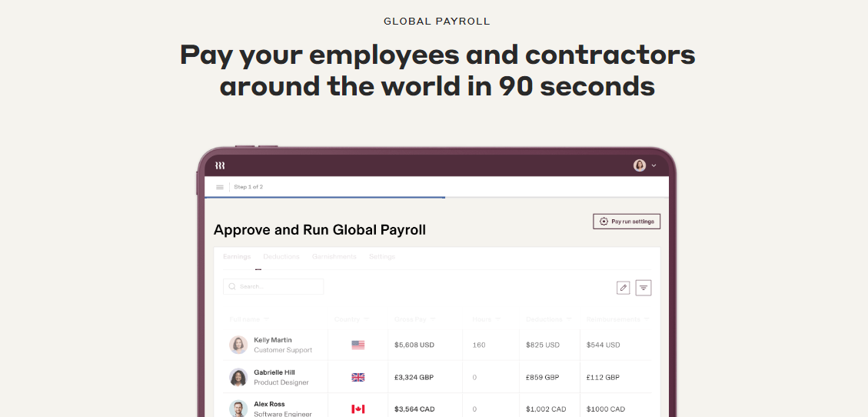Image resolution: width=868 pixels, height=417 pixels.
Task: Click Alex Ross's avatar photo
Action: 238,409
